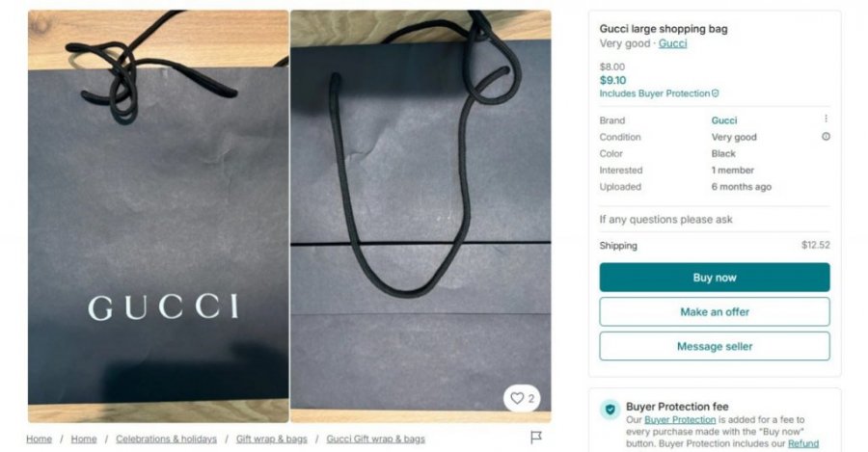Open the photo showing the bag's back and handle
This screenshot has height=452, width=868.
[x=420, y=216]
